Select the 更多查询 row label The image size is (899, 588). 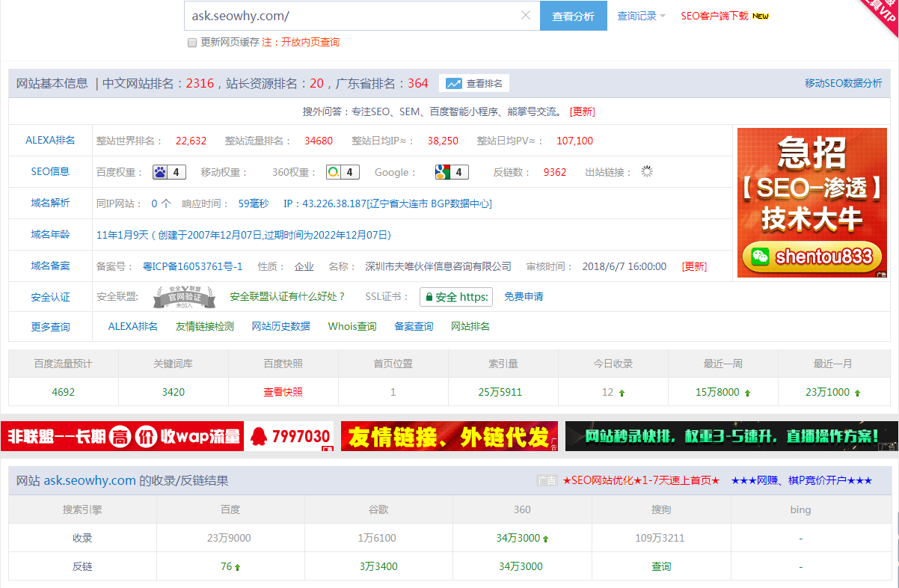tap(50, 327)
